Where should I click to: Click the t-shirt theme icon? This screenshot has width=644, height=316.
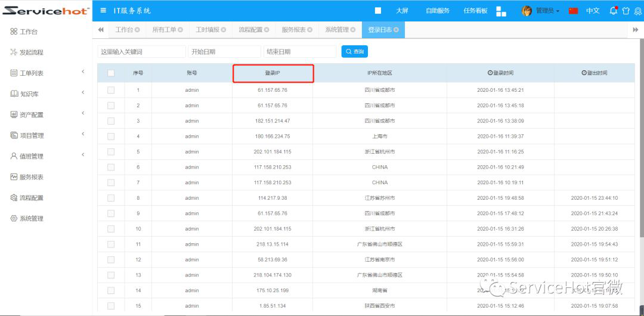point(626,11)
